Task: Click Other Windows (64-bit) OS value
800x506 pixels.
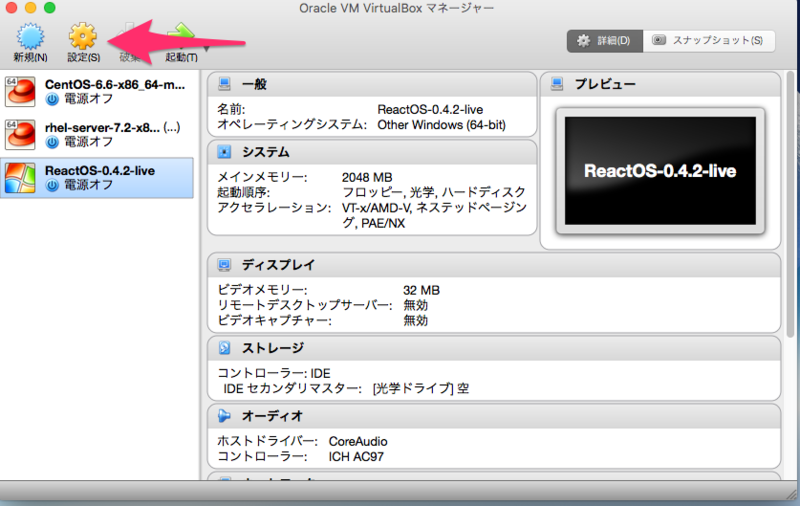Action: pos(441,125)
